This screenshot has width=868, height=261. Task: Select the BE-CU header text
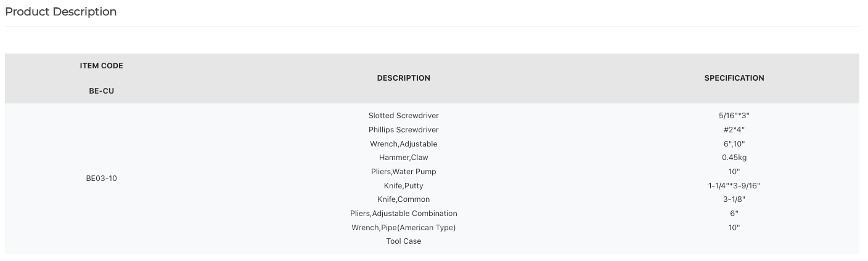(x=102, y=91)
